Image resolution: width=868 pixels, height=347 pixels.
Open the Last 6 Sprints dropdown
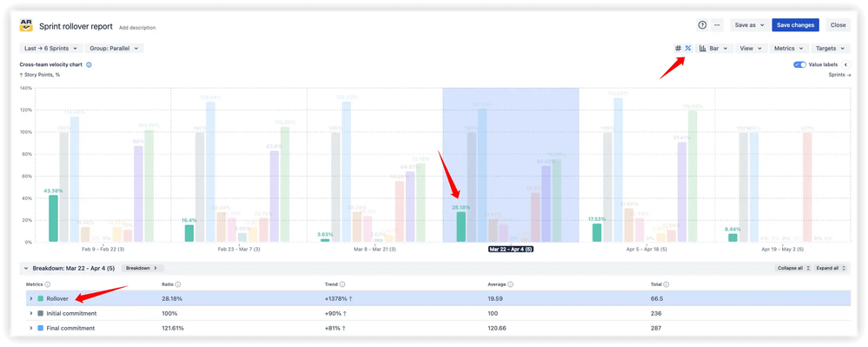point(51,48)
